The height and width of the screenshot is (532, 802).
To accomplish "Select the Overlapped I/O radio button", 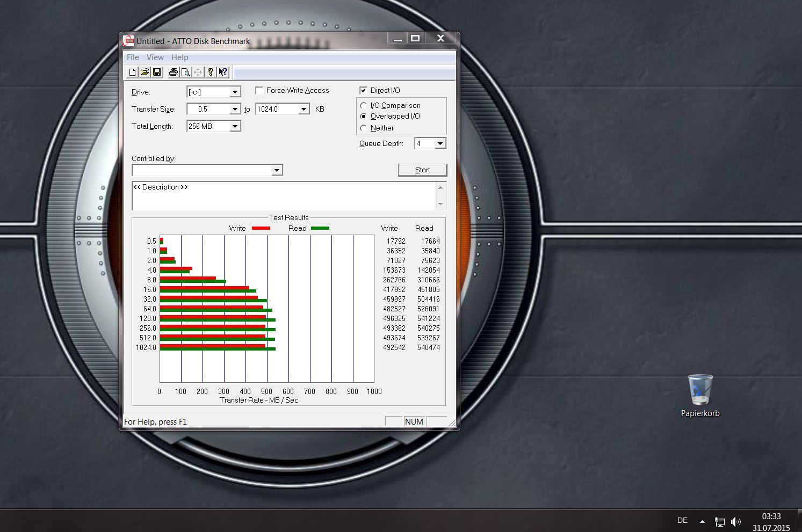I will (x=364, y=116).
